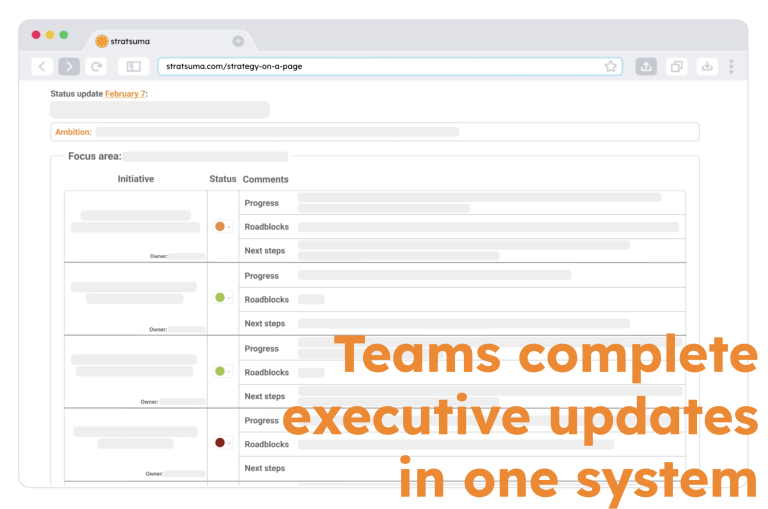The height and width of the screenshot is (509, 768).
Task: Toggle the sidebar panel icon
Action: 134,66
